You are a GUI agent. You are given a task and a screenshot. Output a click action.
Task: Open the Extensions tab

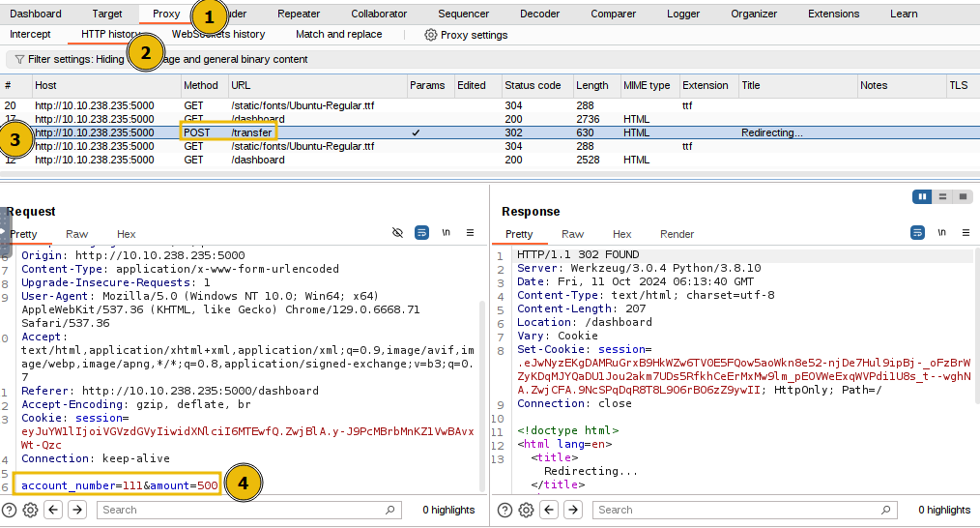pos(833,14)
